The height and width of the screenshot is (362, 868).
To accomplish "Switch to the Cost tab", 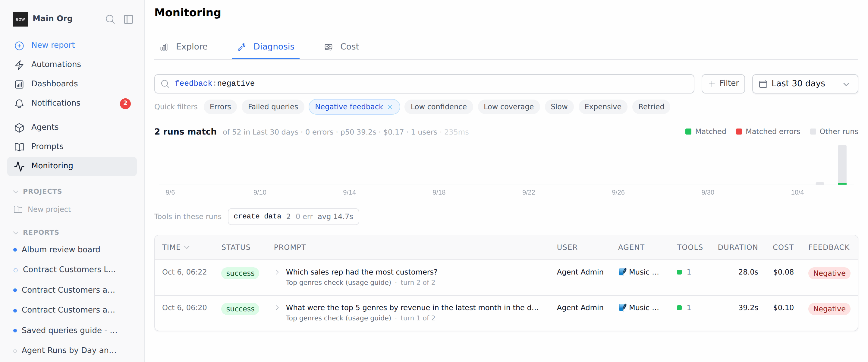I will pyautogui.click(x=342, y=47).
